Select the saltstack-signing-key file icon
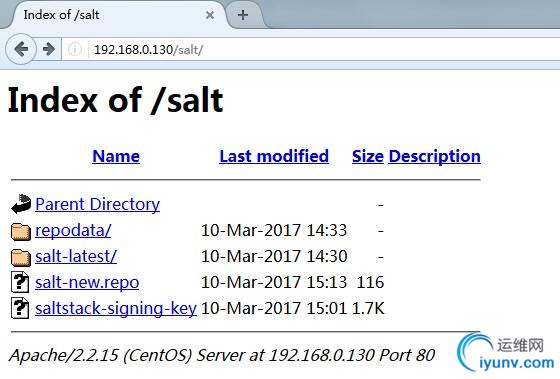Image resolution: width=560 pixels, height=379 pixels. click(x=20, y=308)
